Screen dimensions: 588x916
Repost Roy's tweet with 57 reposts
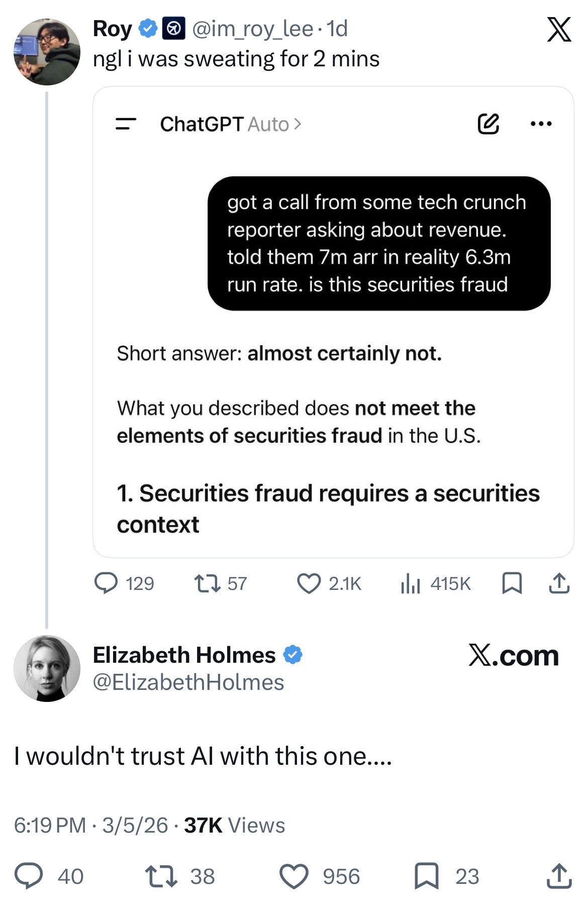pos(205,583)
